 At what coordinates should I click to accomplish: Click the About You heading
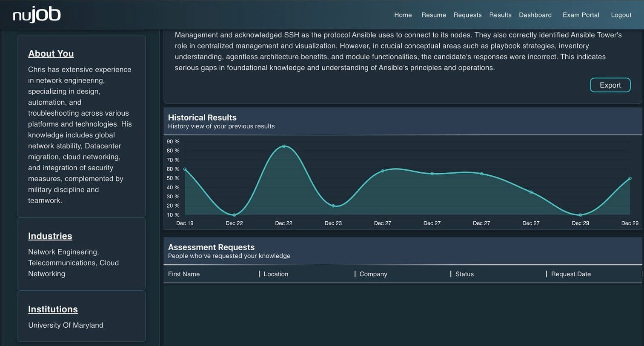coord(51,54)
